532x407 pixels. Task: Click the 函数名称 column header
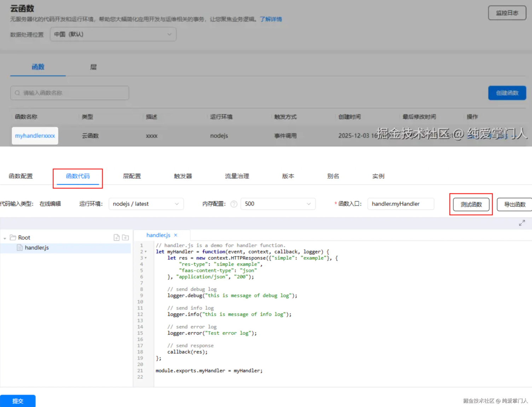click(26, 116)
